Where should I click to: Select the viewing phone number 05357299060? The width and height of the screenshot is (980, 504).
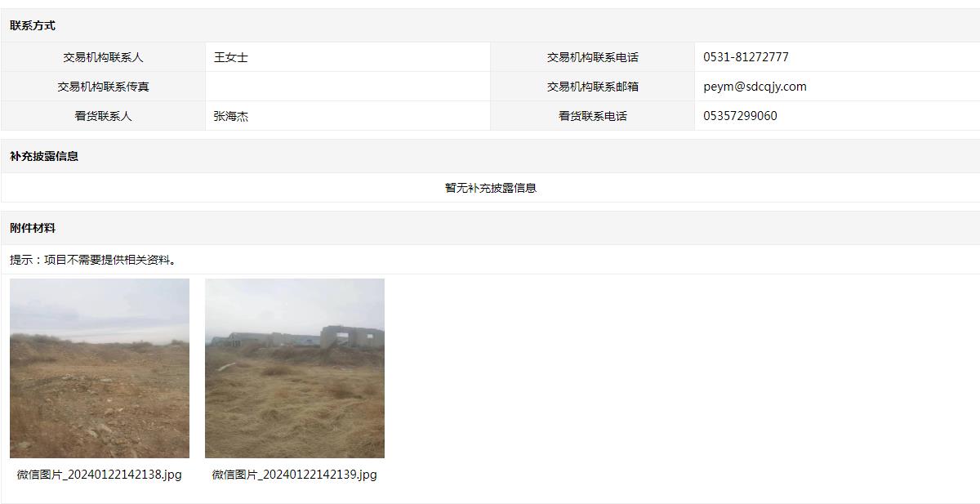tap(740, 116)
